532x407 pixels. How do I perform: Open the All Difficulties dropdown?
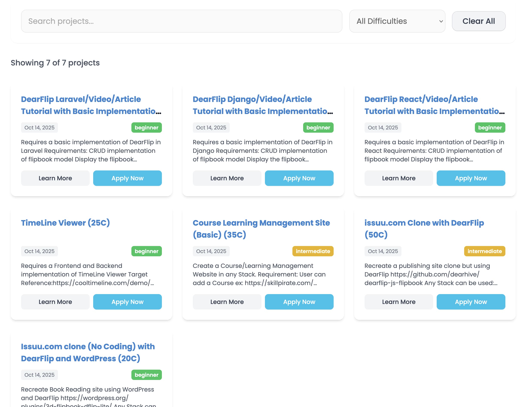click(397, 21)
